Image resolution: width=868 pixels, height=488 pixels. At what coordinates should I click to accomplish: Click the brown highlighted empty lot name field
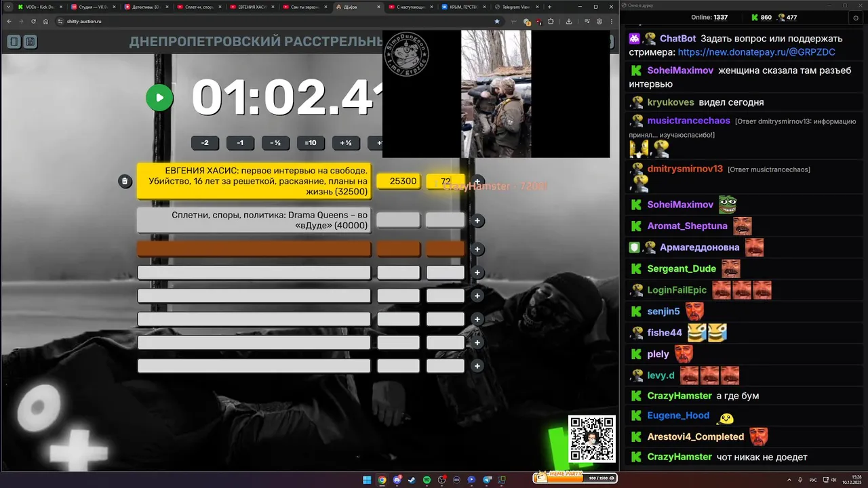coord(254,249)
